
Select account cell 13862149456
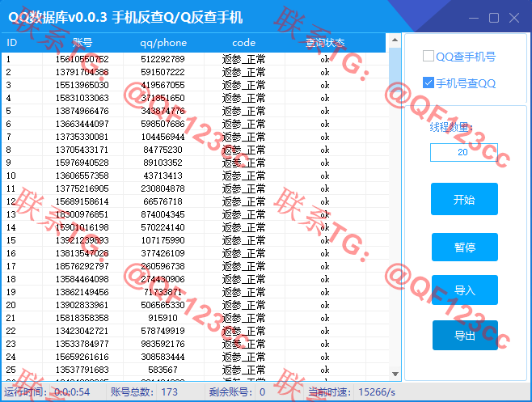tap(82, 292)
